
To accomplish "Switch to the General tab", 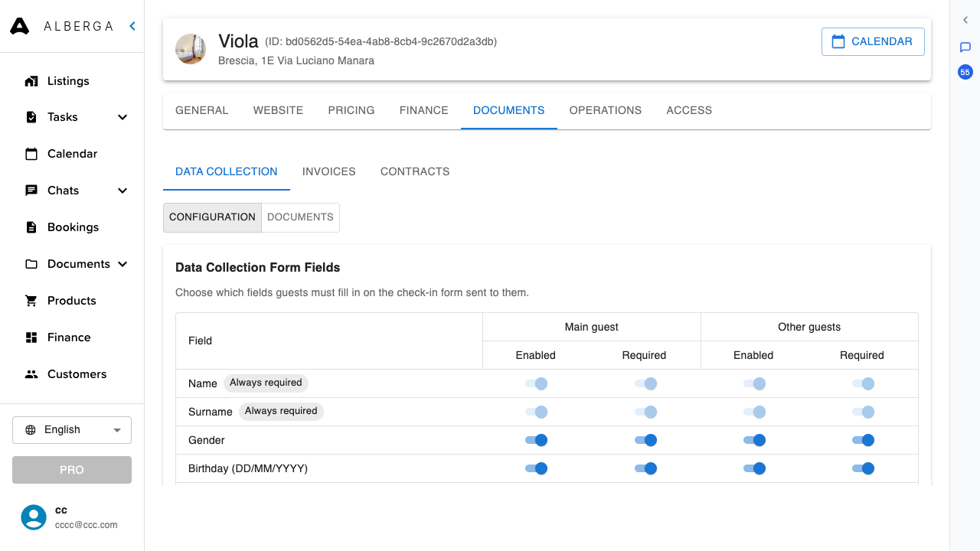I will pyautogui.click(x=202, y=110).
